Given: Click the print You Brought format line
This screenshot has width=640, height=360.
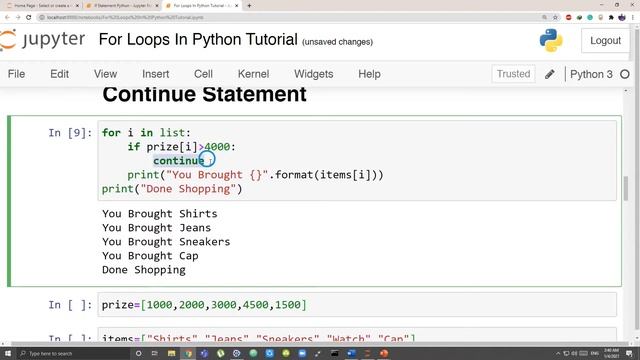Looking at the screenshot, I should pyautogui.click(x=256, y=175).
